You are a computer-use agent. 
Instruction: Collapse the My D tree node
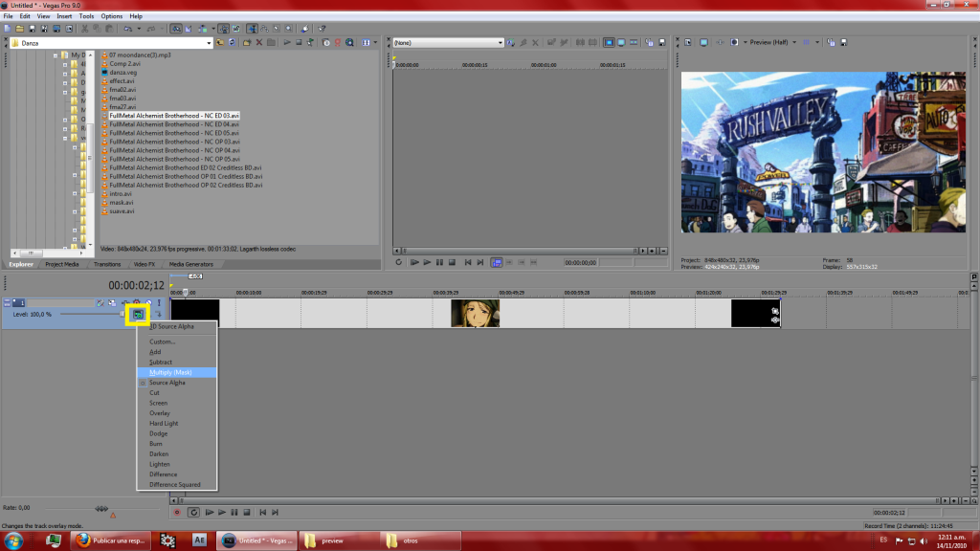[x=56, y=55]
